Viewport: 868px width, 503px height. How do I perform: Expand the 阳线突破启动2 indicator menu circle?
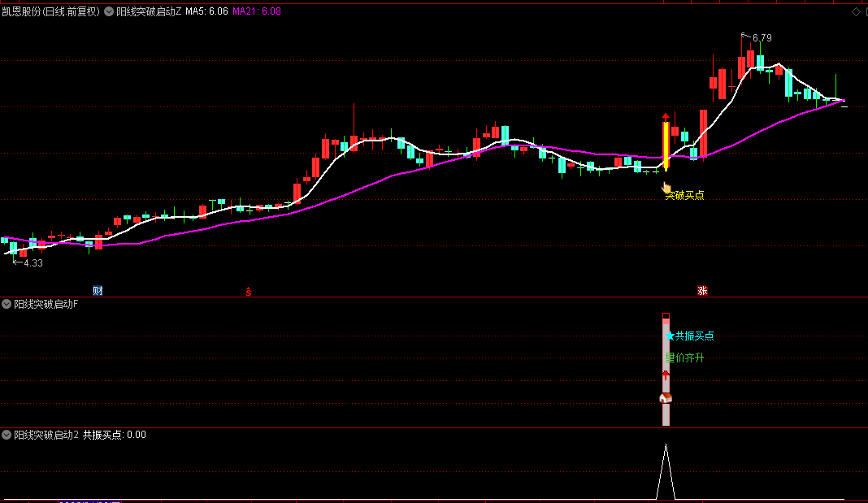[7, 435]
